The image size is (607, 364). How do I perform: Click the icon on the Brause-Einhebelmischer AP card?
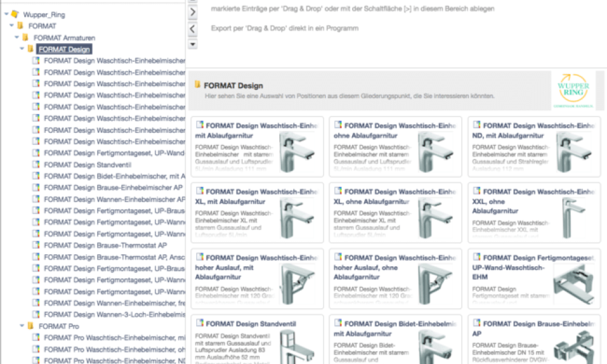[x=477, y=323]
